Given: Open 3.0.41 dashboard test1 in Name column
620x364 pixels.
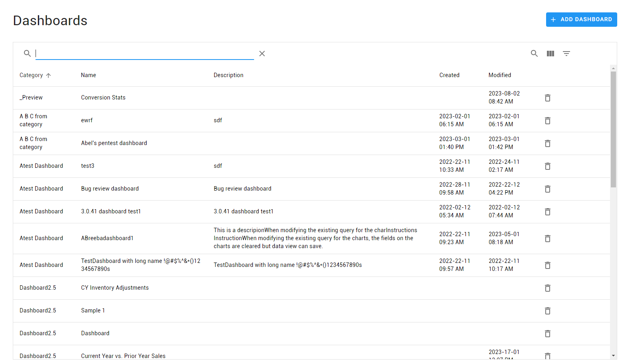Looking at the screenshot, I should 111,211.
